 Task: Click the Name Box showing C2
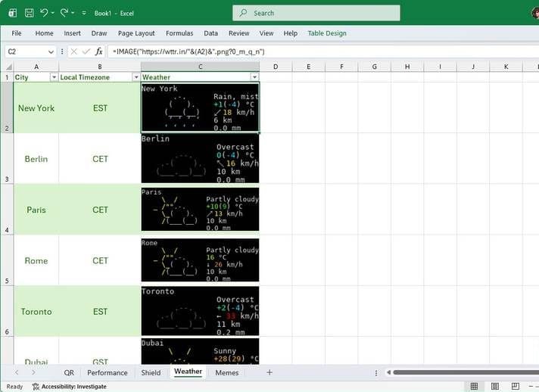click(26, 52)
